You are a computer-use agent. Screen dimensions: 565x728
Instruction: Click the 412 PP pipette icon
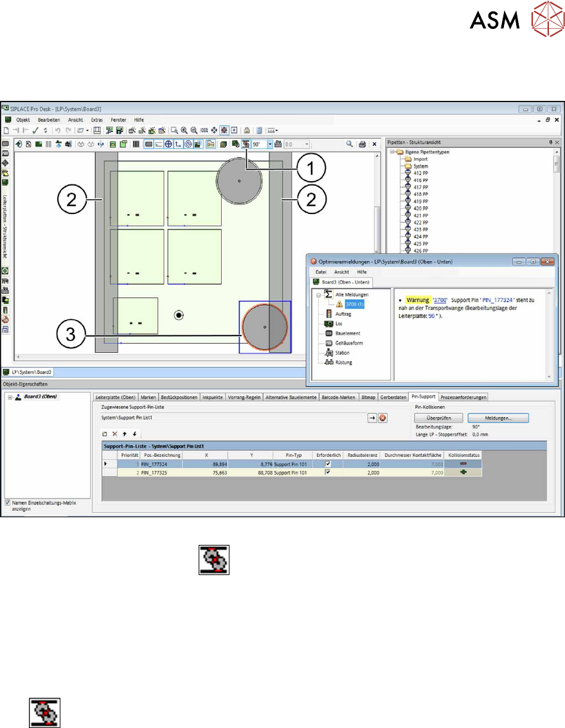[408, 173]
